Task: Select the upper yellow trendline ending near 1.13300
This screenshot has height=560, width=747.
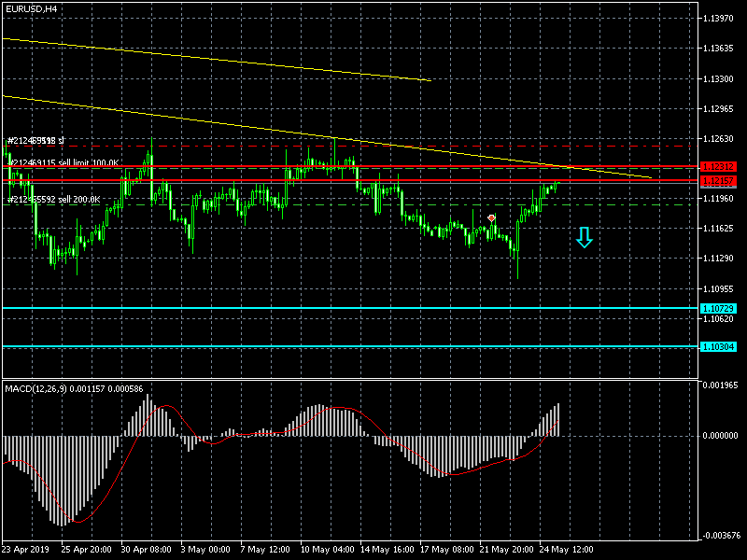Action: (217, 60)
